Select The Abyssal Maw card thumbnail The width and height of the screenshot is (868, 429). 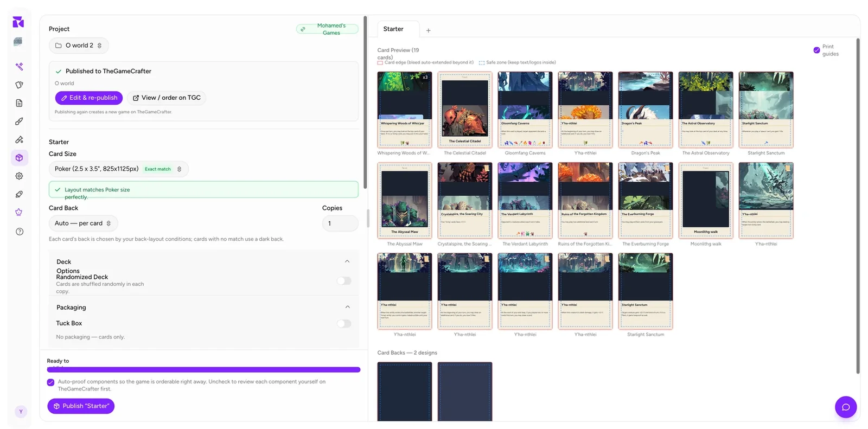click(405, 201)
